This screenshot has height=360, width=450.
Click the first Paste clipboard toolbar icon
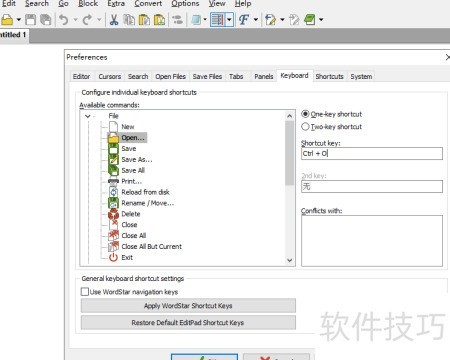tap(144, 20)
